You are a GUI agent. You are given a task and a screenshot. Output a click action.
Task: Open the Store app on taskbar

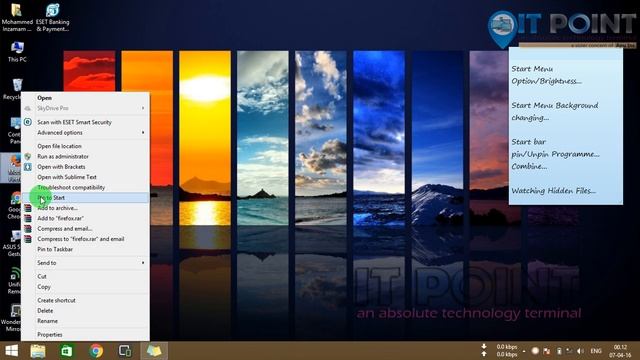[67, 351]
